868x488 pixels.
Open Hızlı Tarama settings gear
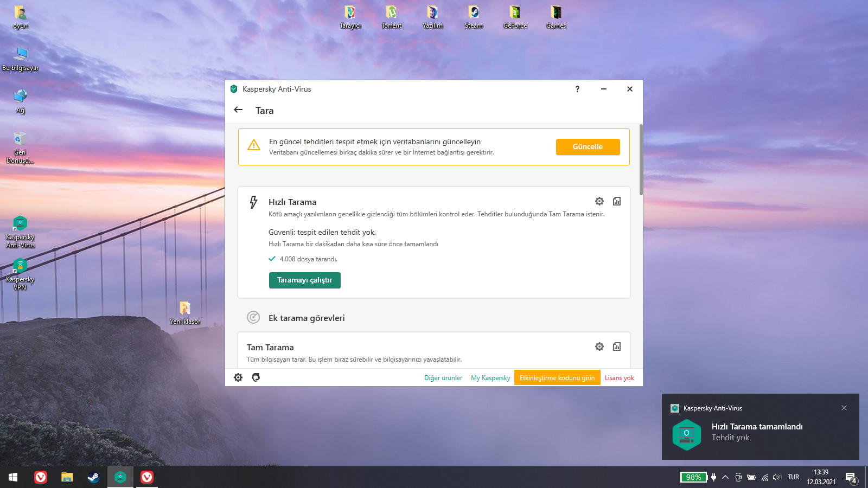[599, 201]
